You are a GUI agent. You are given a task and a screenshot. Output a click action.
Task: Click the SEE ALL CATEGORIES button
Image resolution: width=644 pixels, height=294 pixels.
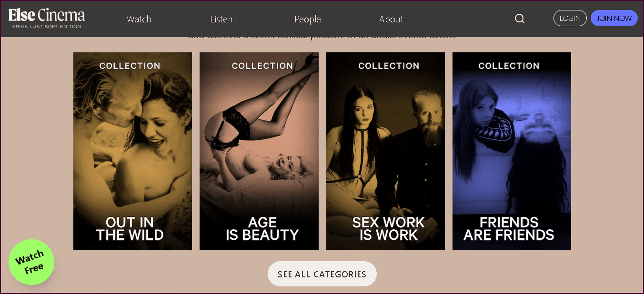pyautogui.click(x=322, y=274)
